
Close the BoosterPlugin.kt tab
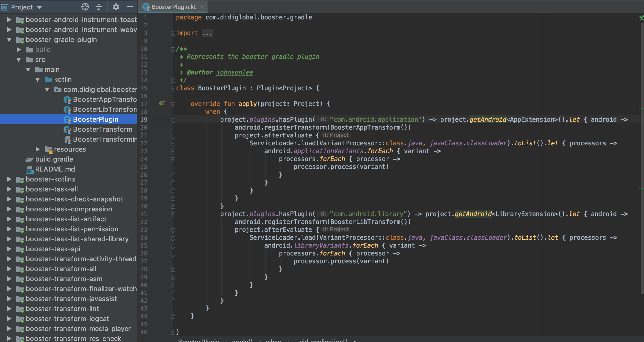[202, 7]
